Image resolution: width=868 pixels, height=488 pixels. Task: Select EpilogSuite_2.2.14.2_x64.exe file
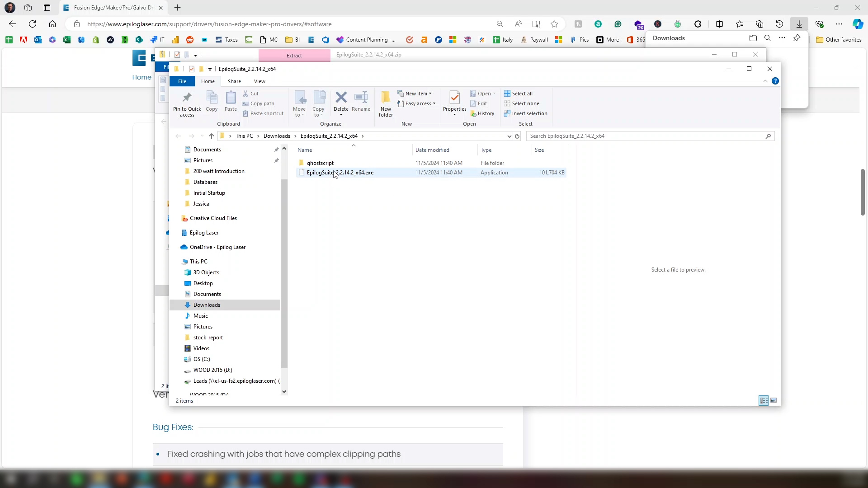point(340,173)
